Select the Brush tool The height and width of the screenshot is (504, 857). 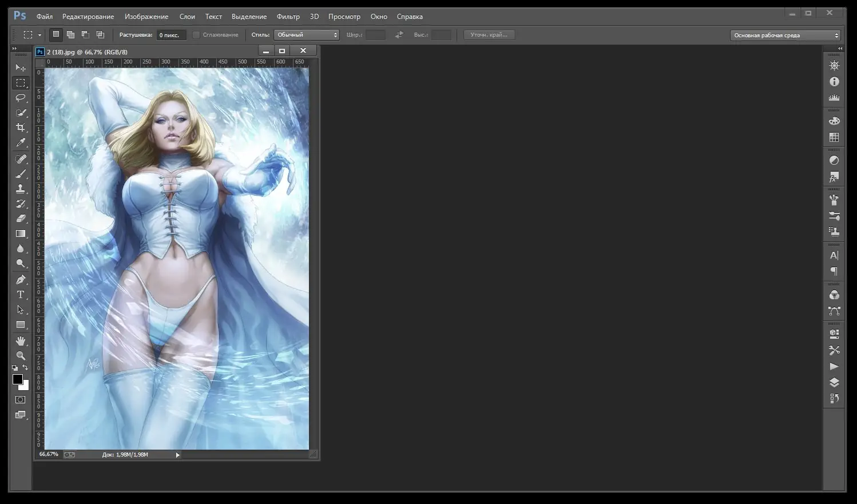21,174
